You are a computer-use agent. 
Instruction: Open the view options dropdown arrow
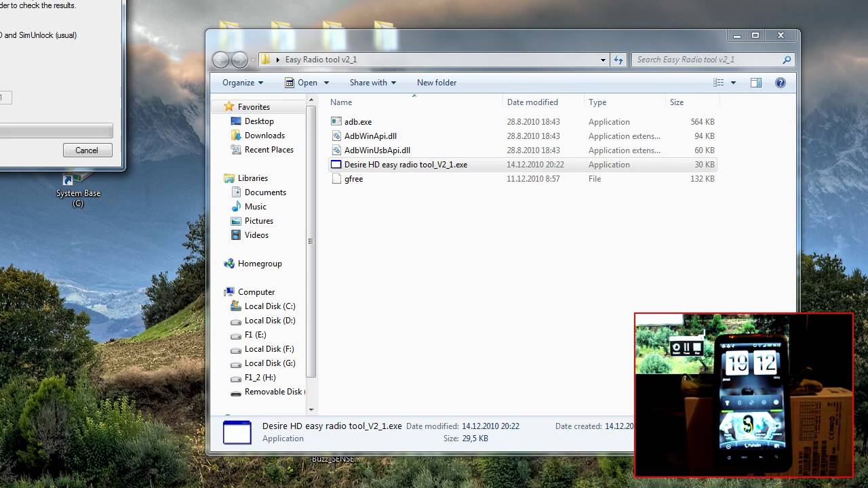point(733,83)
